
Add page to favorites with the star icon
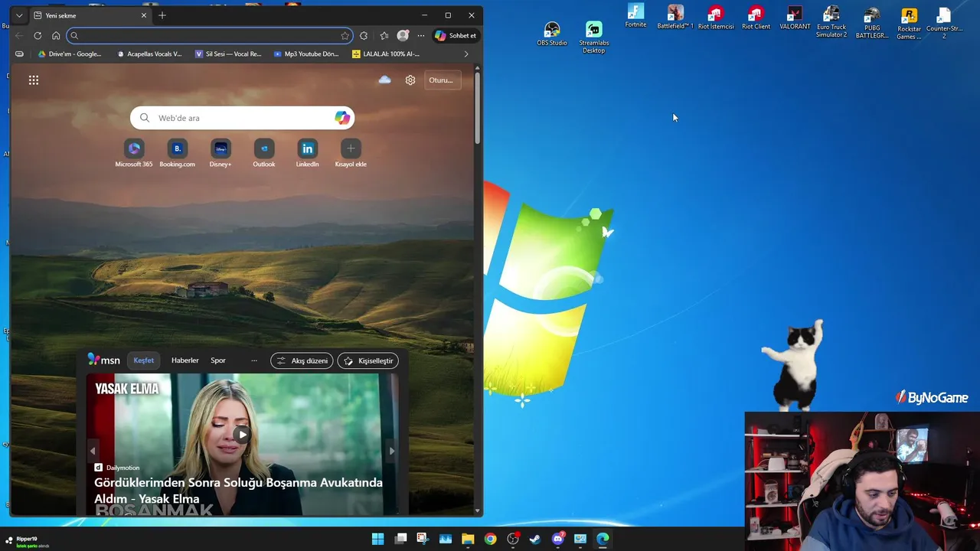click(345, 35)
